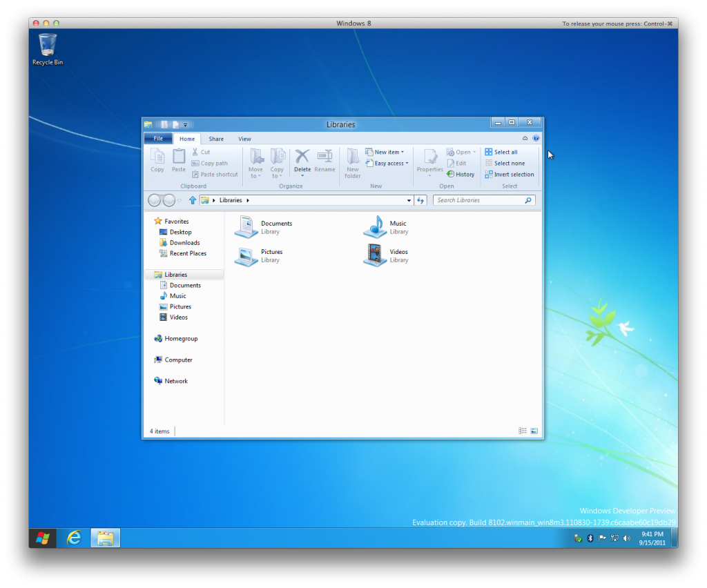Screen dimensions: 707x588
Task: Open the Move to dropdown menu
Action: (x=255, y=166)
